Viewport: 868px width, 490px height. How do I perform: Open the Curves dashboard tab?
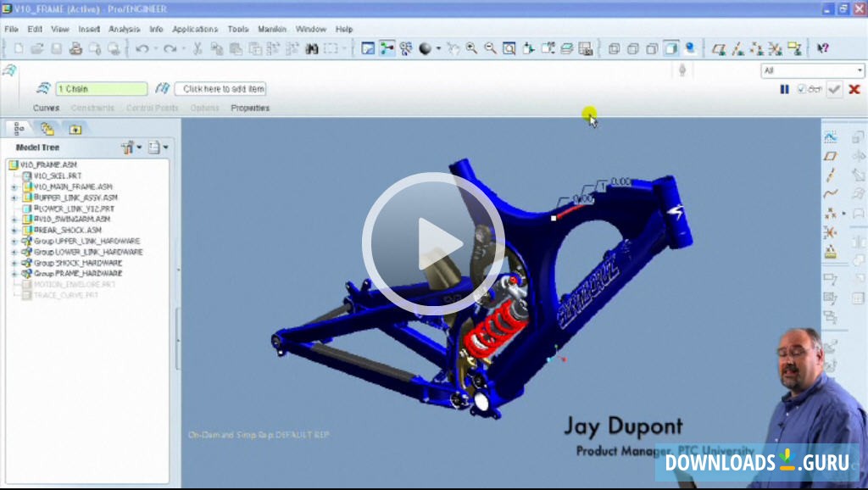[x=46, y=108]
